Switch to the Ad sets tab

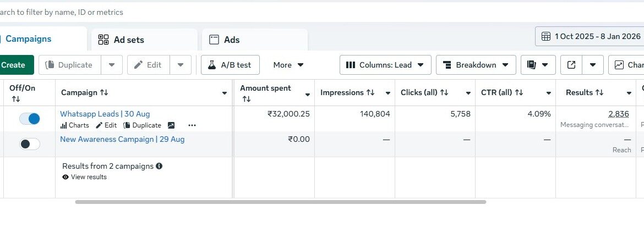click(x=144, y=40)
